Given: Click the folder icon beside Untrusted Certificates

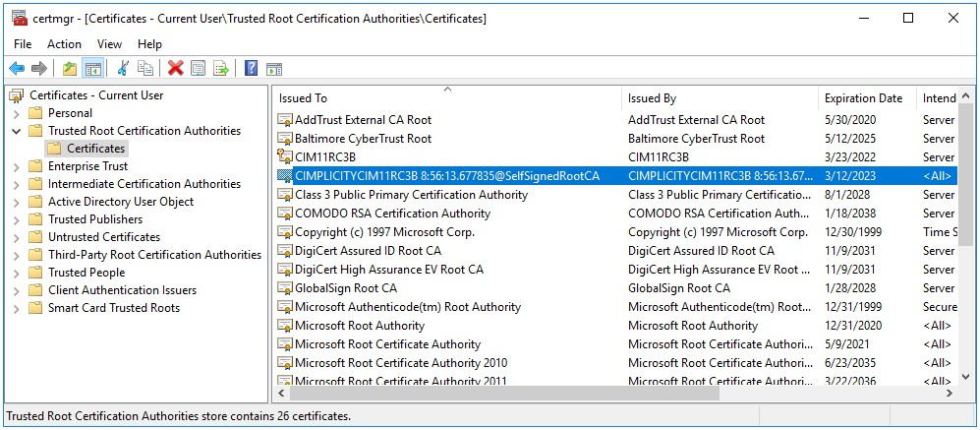Looking at the screenshot, I should tap(35, 237).
